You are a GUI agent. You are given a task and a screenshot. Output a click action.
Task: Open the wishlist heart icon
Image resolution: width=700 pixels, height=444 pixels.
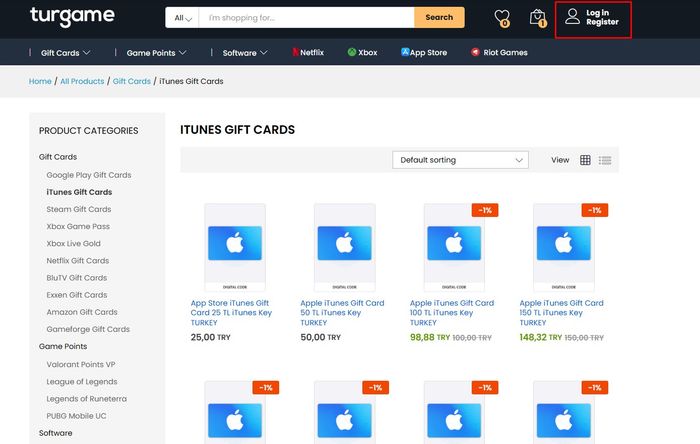pyautogui.click(x=502, y=18)
